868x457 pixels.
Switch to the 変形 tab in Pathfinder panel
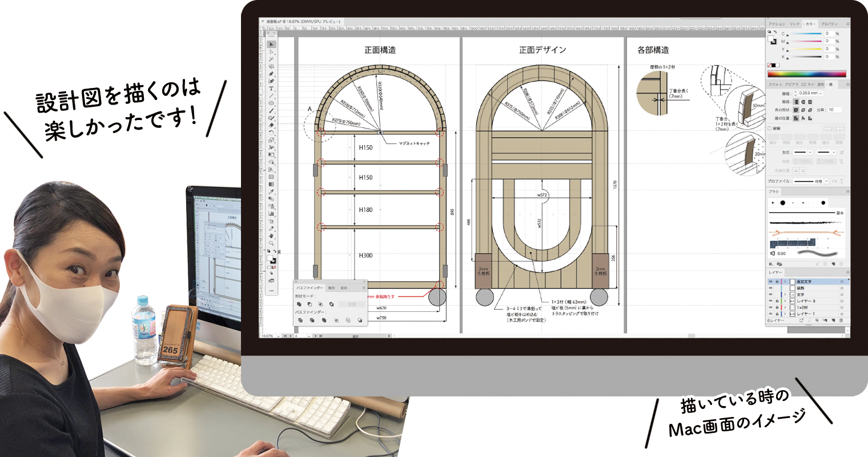344,288
